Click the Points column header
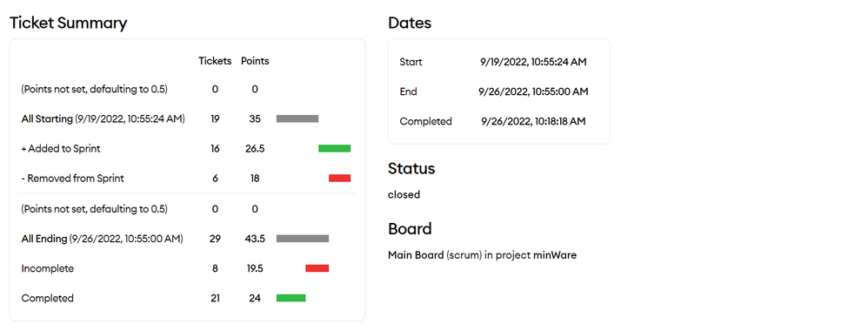Screen dimensions: 868x331 [255, 61]
